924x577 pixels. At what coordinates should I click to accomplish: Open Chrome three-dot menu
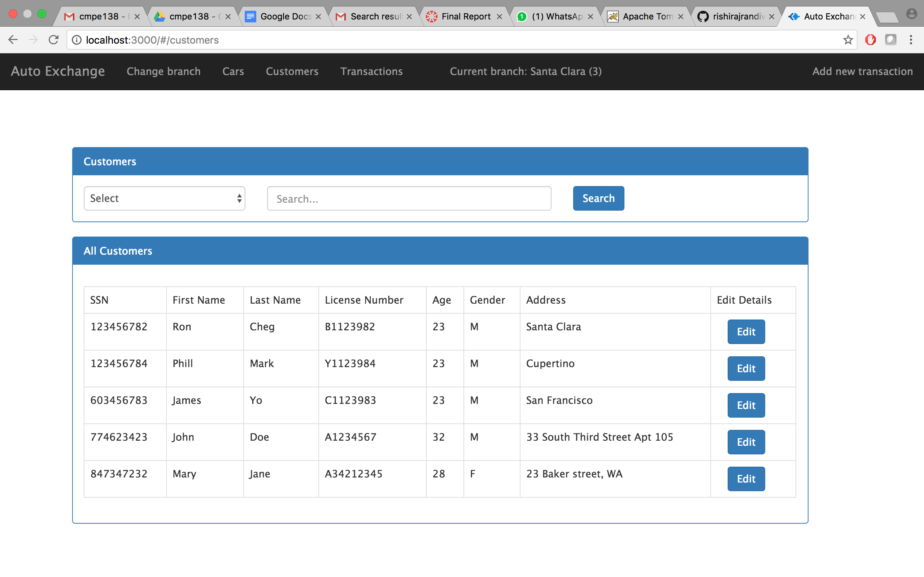click(x=911, y=40)
